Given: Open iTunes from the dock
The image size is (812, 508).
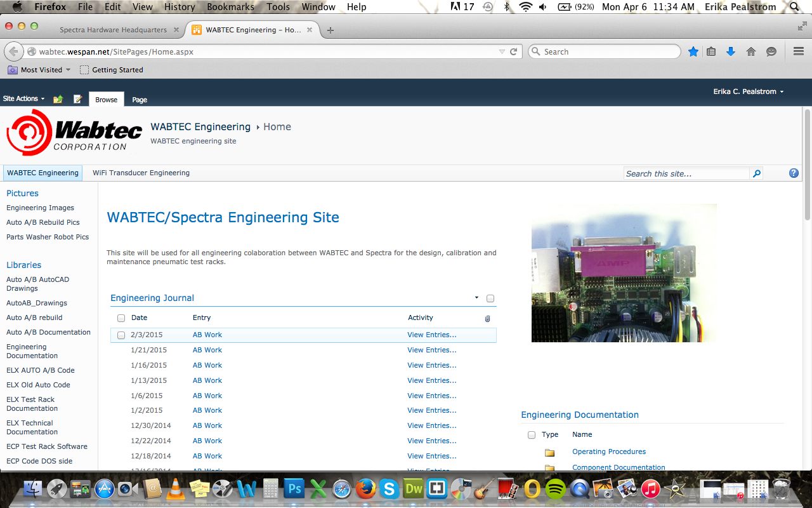Looking at the screenshot, I should click(x=650, y=488).
